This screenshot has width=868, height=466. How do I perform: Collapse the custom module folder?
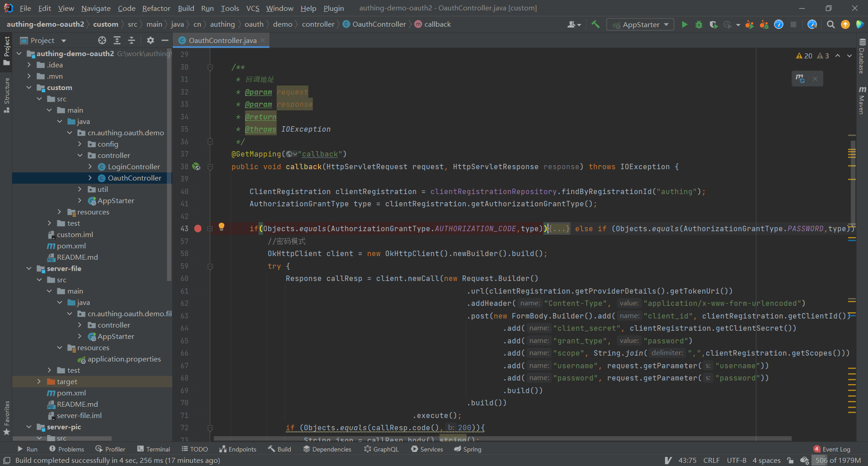[29, 88]
